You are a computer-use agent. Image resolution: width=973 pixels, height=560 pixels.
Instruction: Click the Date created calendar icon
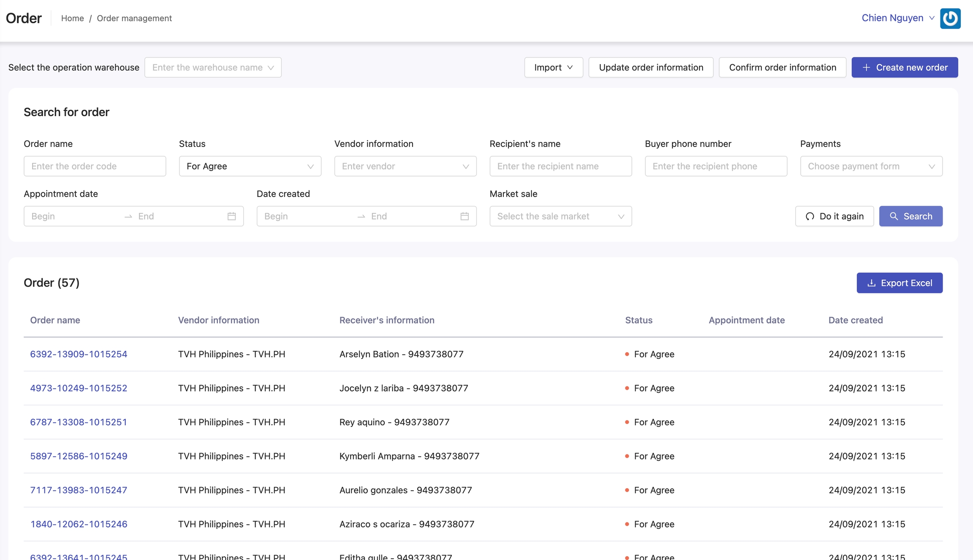click(464, 216)
